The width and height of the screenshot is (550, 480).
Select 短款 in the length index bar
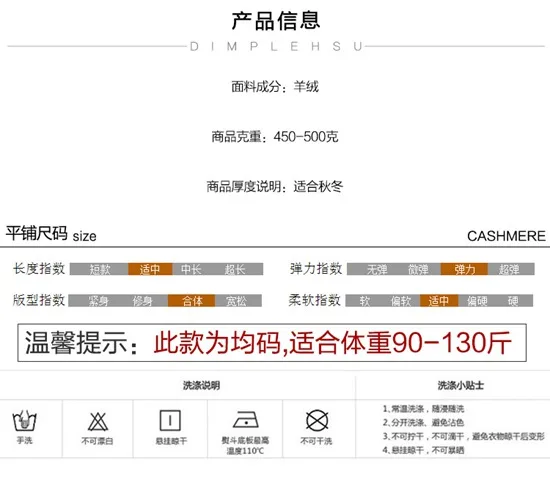coord(100,269)
